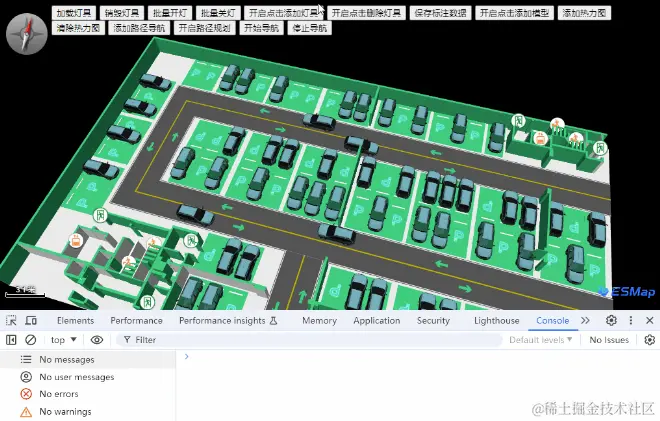Click the 批量关灯 button
660x421 pixels.
tap(218, 13)
